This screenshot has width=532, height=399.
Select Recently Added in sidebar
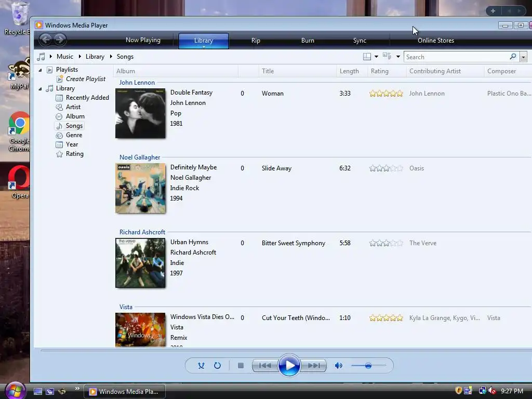87,97
